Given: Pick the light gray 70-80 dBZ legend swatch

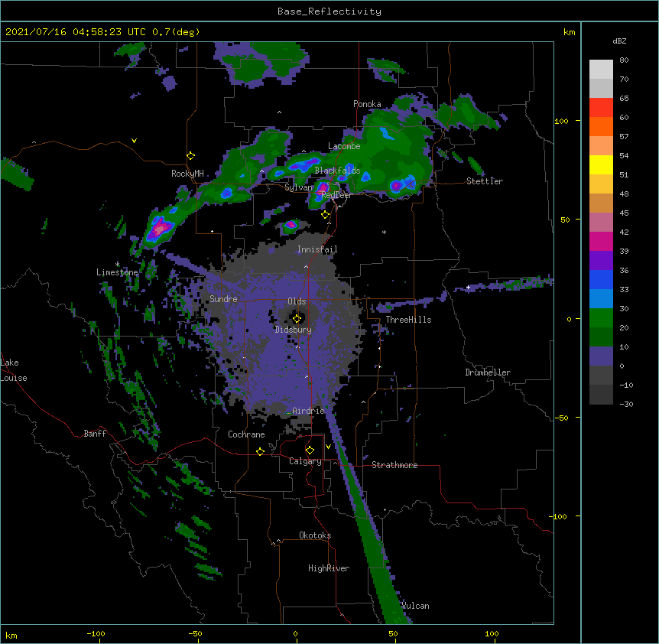Looking at the screenshot, I should click(x=601, y=70).
